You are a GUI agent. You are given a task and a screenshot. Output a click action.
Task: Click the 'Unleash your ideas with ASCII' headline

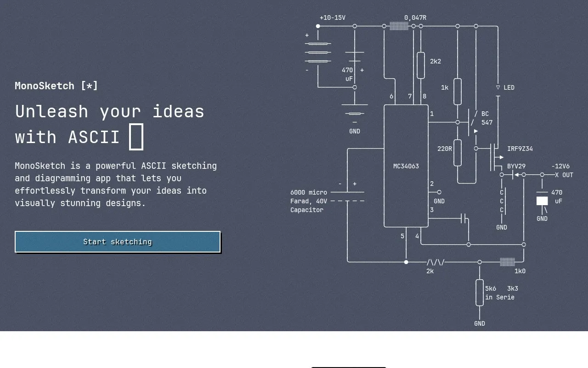[109, 124]
